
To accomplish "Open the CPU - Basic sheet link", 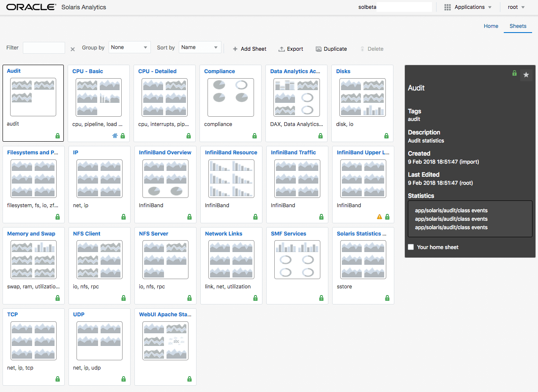I will [x=87, y=71].
